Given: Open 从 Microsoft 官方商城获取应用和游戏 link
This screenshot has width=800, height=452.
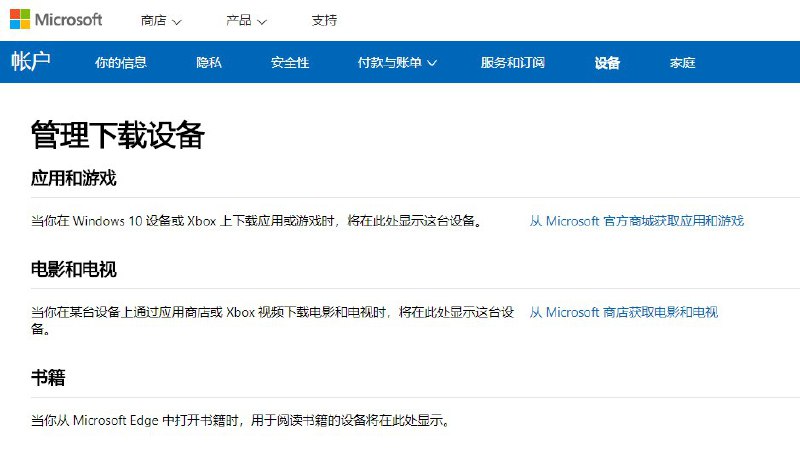Looking at the screenshot, I should (637, 221).
